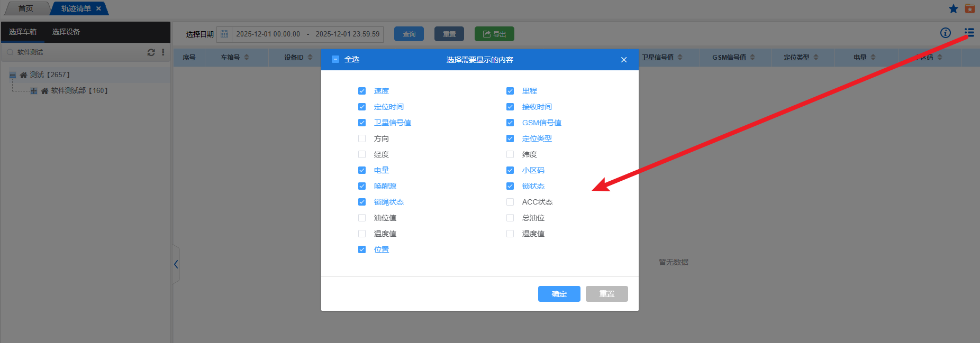Toggle the 全选 select-all checkbox
This screenshot has height=343, width=980.
(335, 59)
